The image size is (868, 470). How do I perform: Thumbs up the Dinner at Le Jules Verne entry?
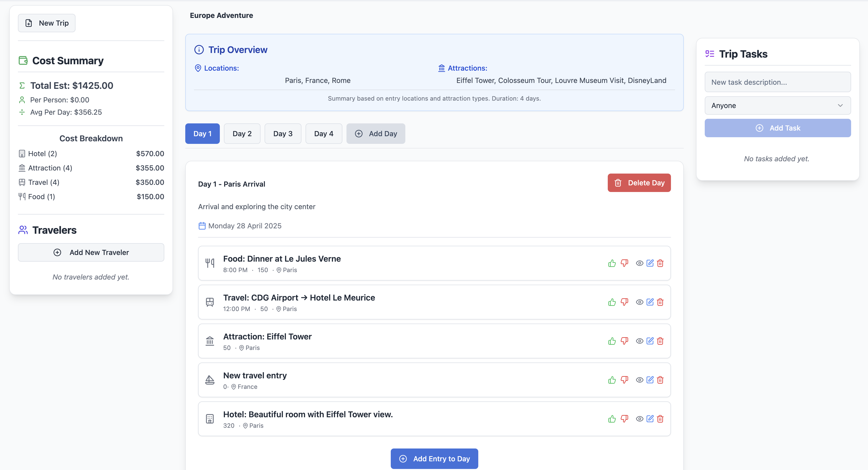(x=612, y=263)
